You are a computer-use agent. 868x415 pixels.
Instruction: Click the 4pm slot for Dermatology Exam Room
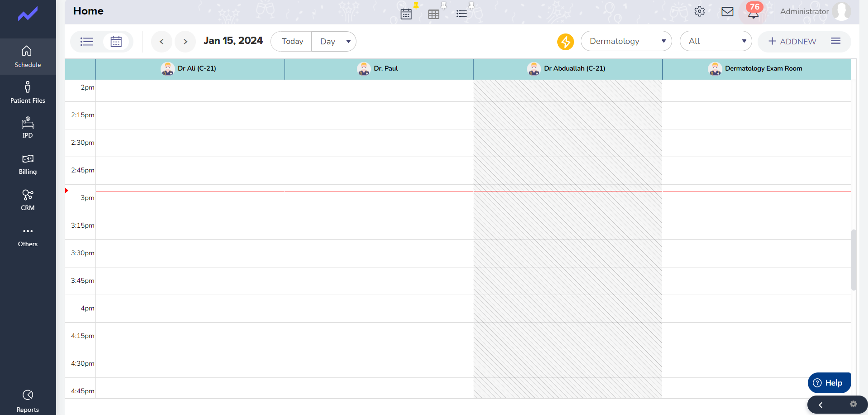point(757,309)
